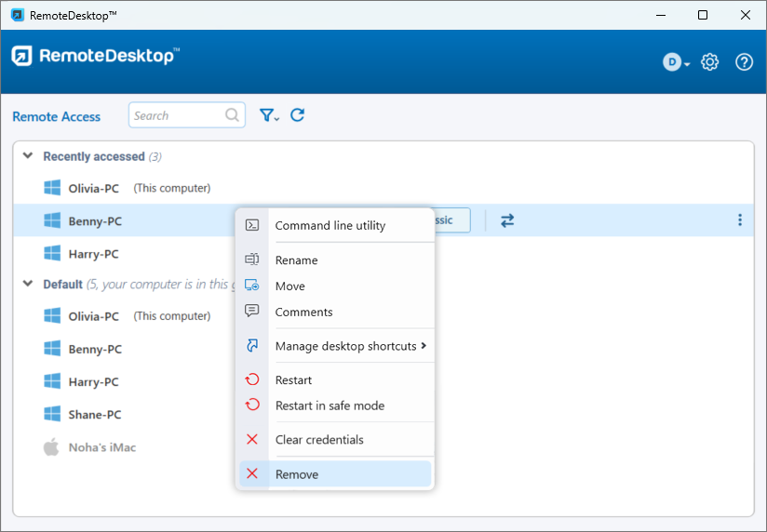Image resolution: width=767 pixels, height=532 pixels.
Task: Choose Rename in the context menu
Action: (x=296, y=260)
